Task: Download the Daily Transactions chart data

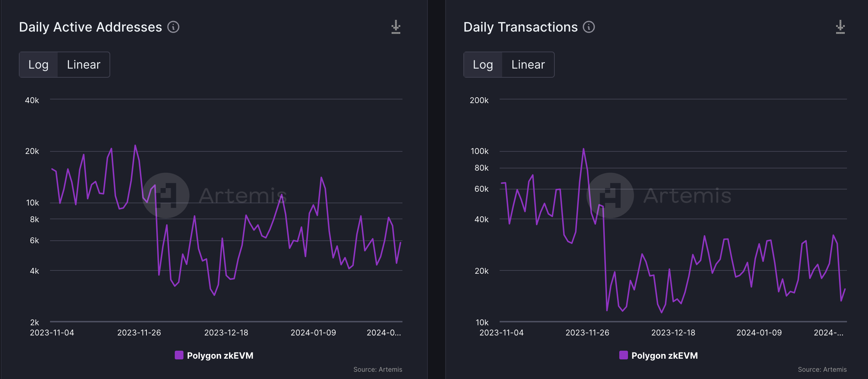Action: [x=840, y=27]
